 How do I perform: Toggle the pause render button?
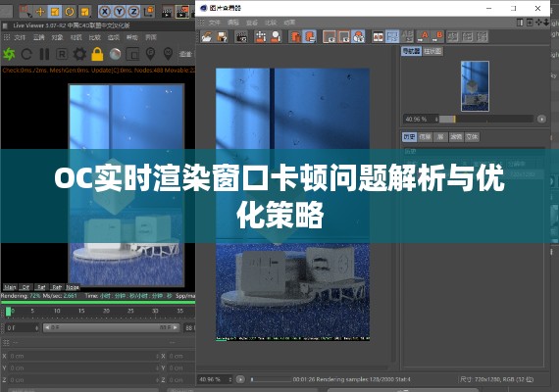tap(44, 54)
